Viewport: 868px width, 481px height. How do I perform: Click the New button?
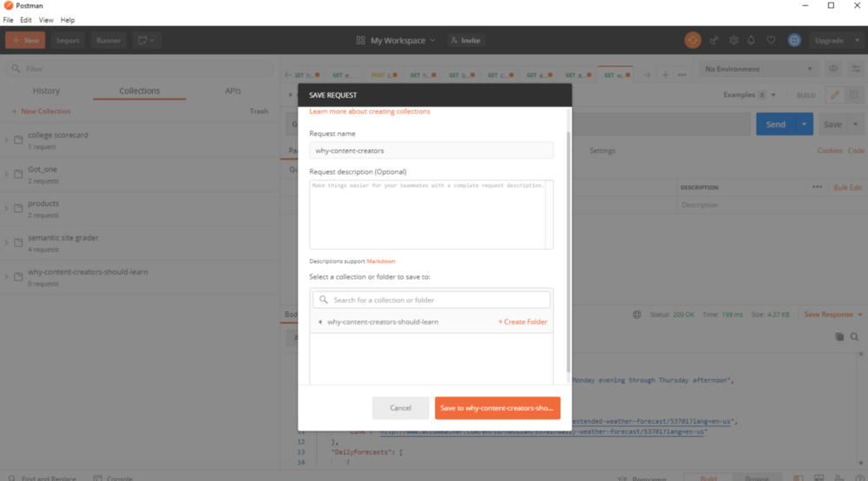pos(25,41)
